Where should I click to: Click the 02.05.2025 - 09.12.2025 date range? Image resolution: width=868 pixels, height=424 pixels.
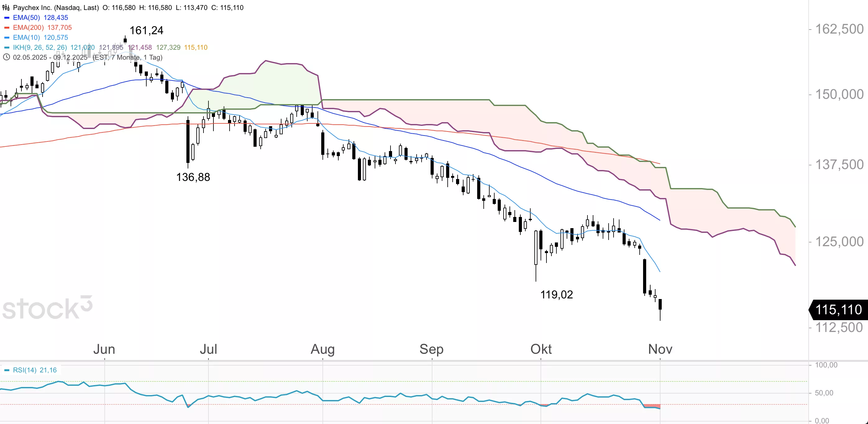(50, 57)
